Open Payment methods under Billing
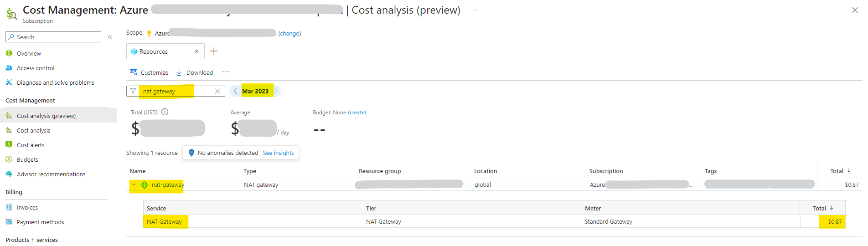This screenshot has height=246, width=868. tap(41, 222)
